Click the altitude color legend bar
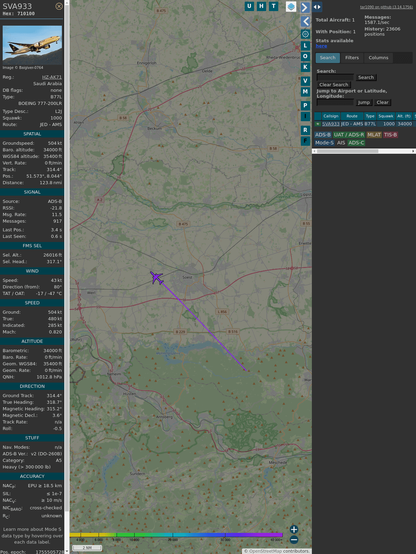Image resolution: width=416 pixels, height=554 pixels. tap(176, 535)
